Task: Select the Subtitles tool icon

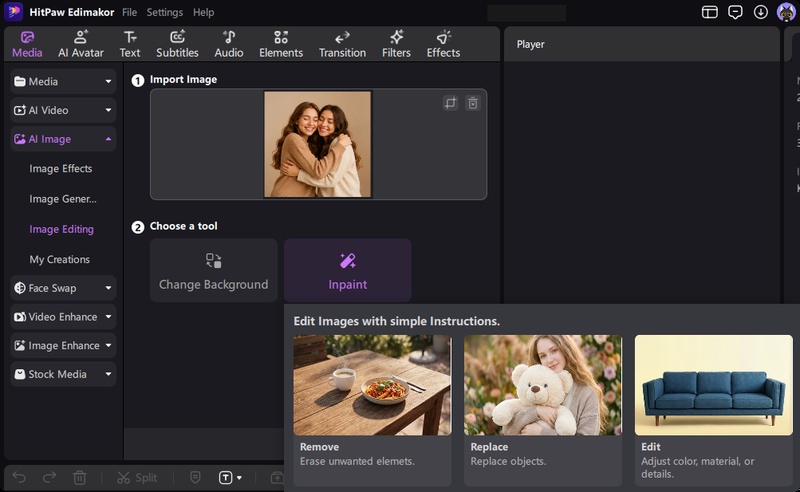Action: click(x=177, y=37)
